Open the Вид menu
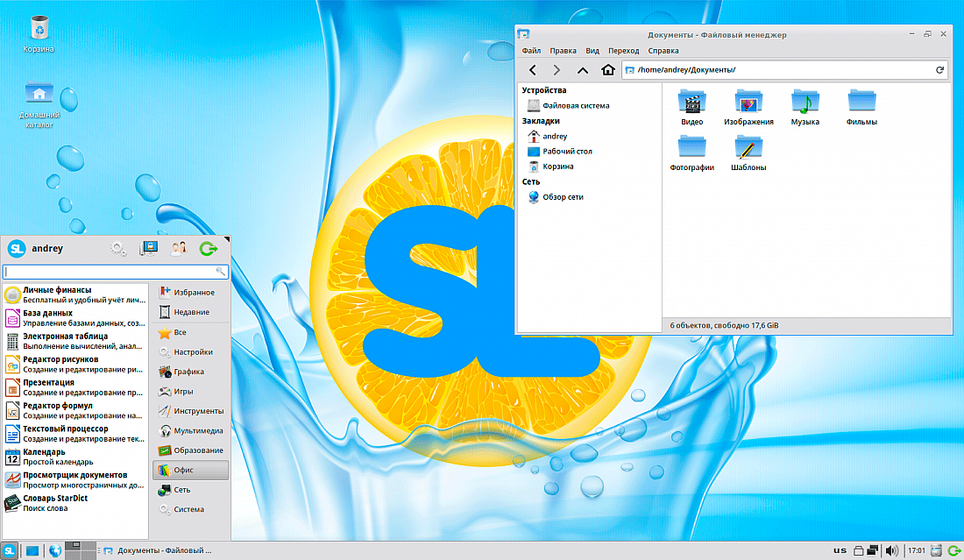Image resolution: width=964 pixels, height=560 pixels. coord(592,51)
